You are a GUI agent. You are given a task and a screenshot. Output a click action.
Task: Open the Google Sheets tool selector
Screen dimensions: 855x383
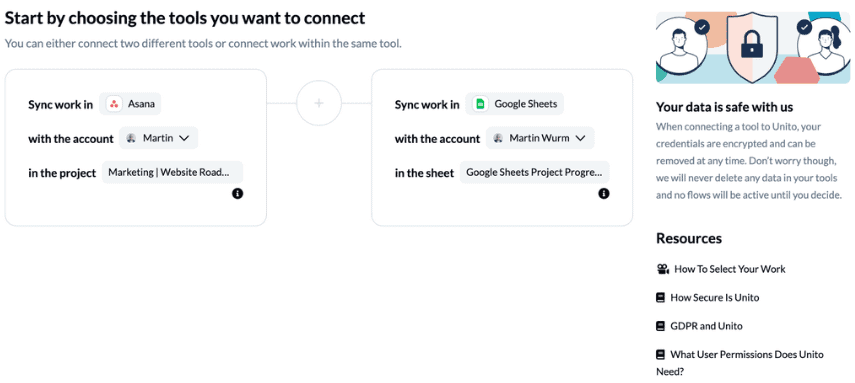(514, 104)
